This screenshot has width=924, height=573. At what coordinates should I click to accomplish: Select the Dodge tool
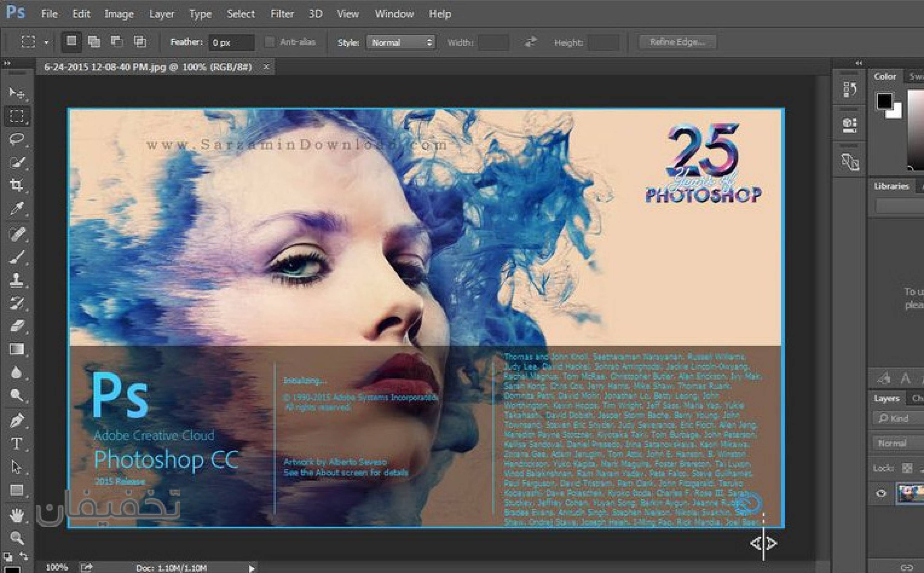(x=16, y=396)
